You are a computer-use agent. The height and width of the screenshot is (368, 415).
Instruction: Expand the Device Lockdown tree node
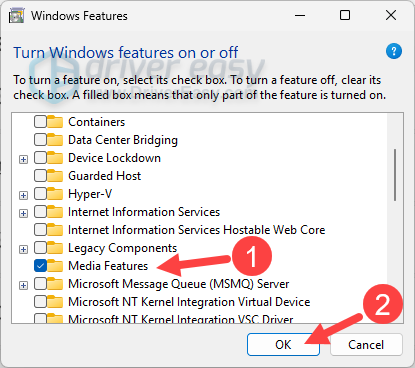(23, 160)
